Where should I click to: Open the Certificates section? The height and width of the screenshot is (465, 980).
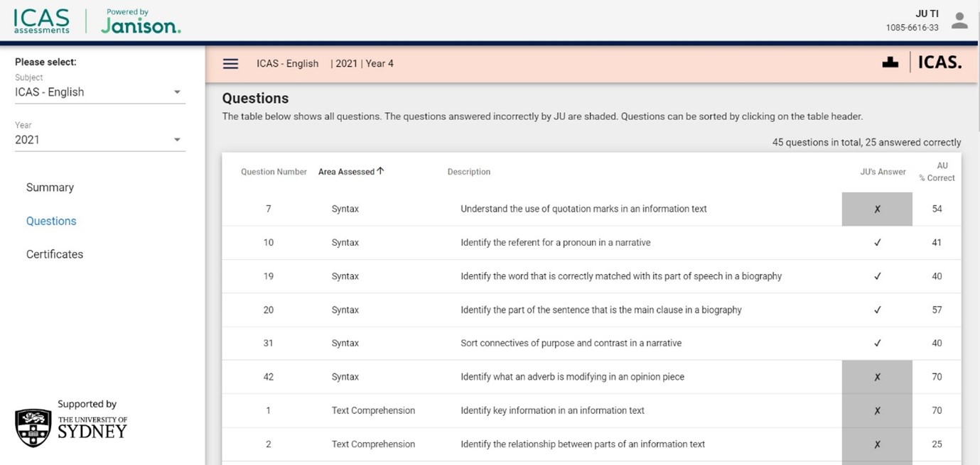point(55,254)
